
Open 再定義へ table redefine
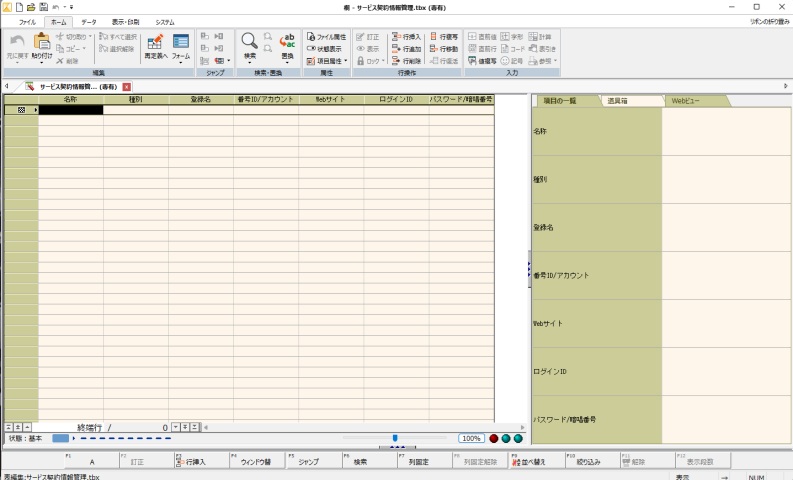tap(155, 46)
